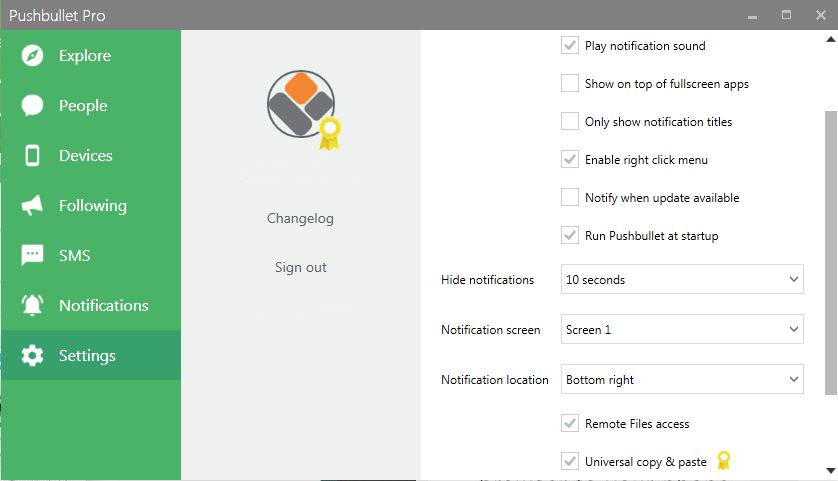Click the Explore compass icon
Viewport: 838px width, 481px height.
(x=32, y=56)
